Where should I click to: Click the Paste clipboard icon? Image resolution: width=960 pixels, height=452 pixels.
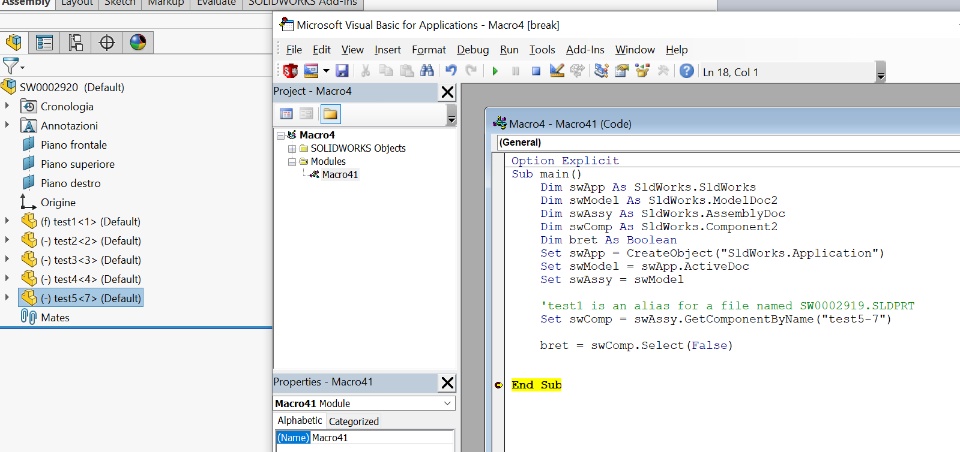pos(407,71)
